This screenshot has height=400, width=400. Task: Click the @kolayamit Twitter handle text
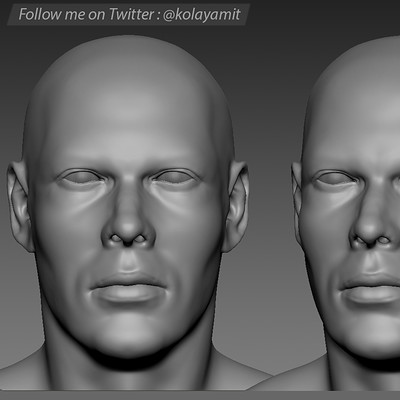[202, 15]
